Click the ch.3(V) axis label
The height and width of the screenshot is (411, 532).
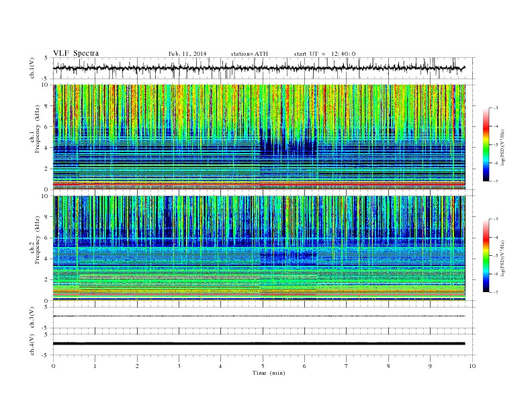click(x=32, y=318)
